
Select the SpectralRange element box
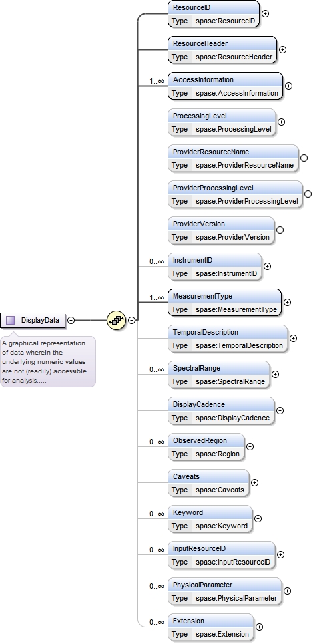[x=219, y=375]
